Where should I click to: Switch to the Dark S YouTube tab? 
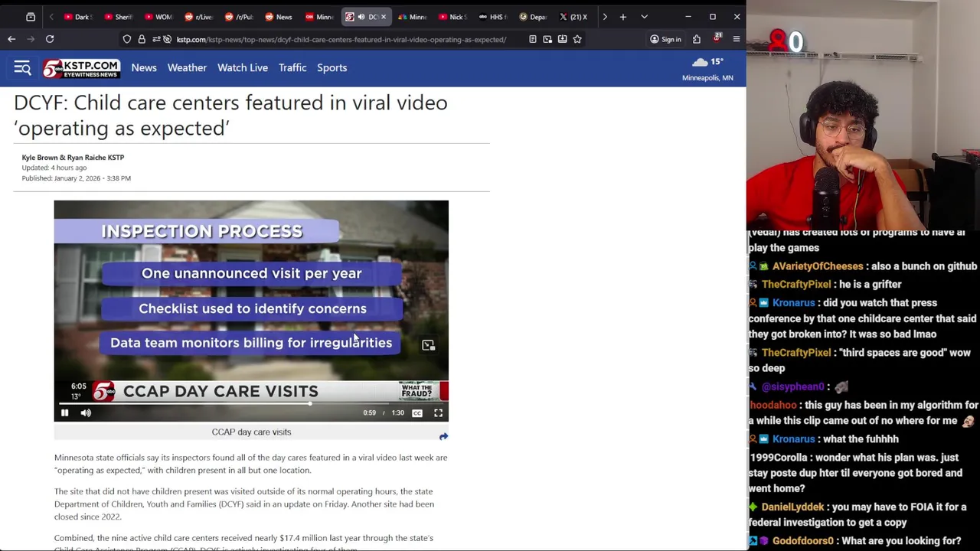78,17
